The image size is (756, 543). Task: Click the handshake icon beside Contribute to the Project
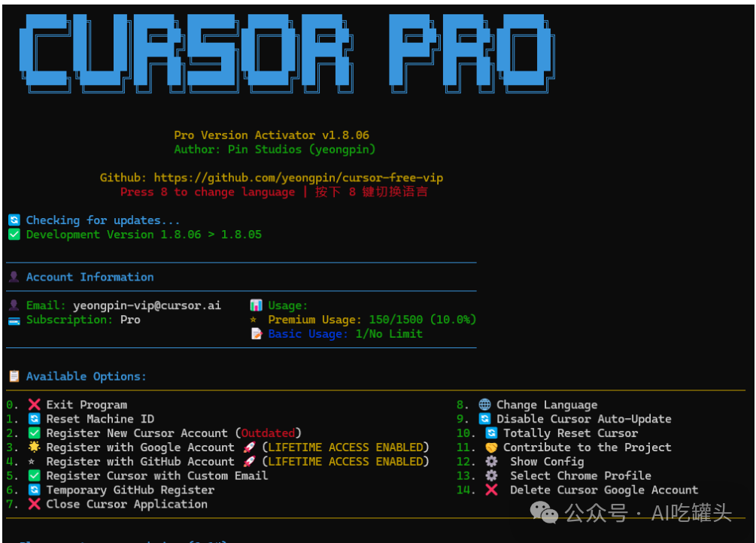[x=491, y=447]
